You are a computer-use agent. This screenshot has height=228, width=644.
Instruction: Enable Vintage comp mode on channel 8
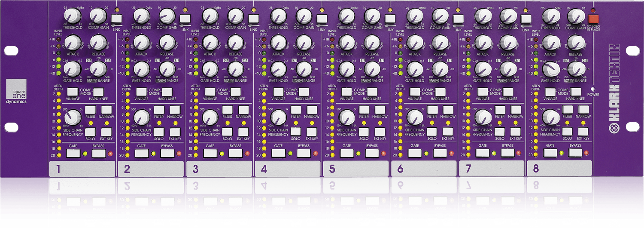(x=551, y=91)
